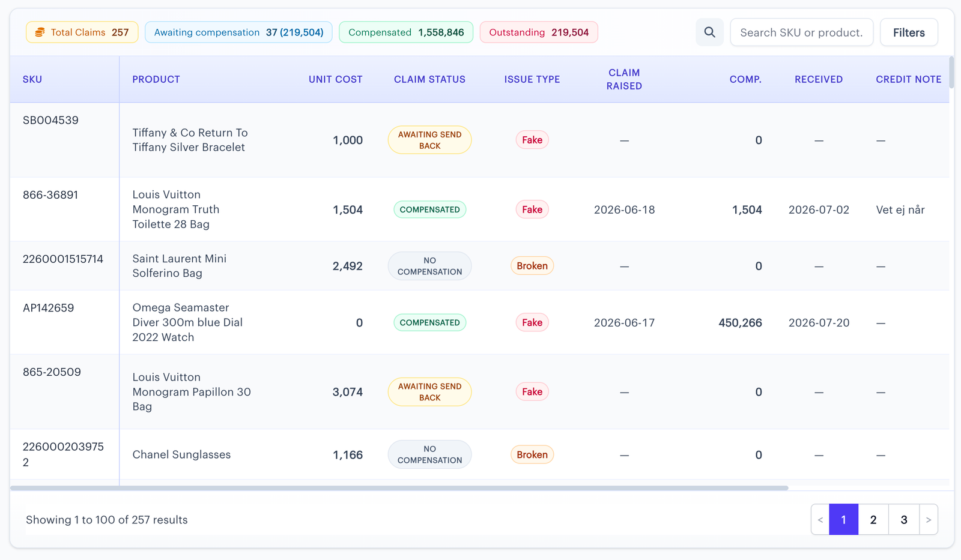Open Tiffany & Co Return To Tiffany Silver Bracelet
This screenshot has width=961, height=560.
[190, 140]
